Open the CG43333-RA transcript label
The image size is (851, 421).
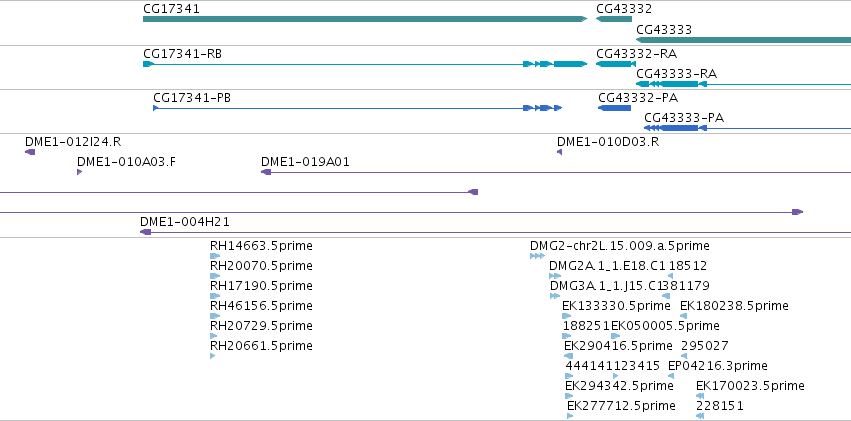coord(676,73)
